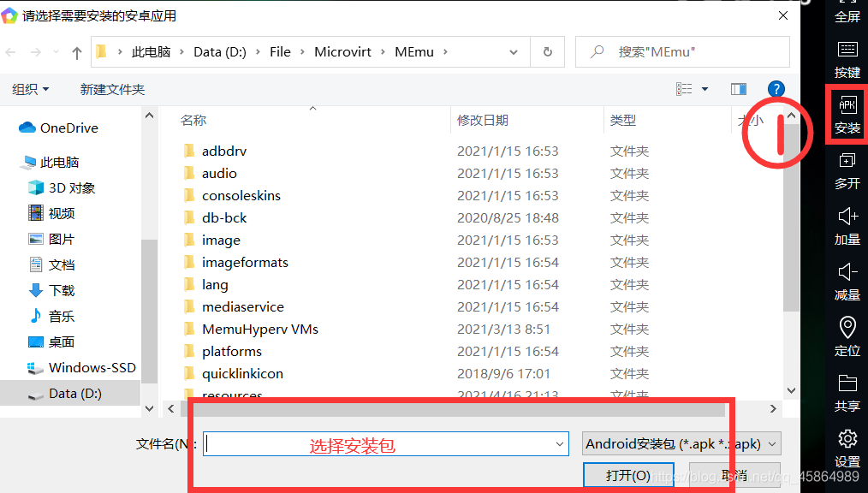Open 视频 folder in navigation pane
Viewport: 868px width, 493px height.
[x=51, y=213]
